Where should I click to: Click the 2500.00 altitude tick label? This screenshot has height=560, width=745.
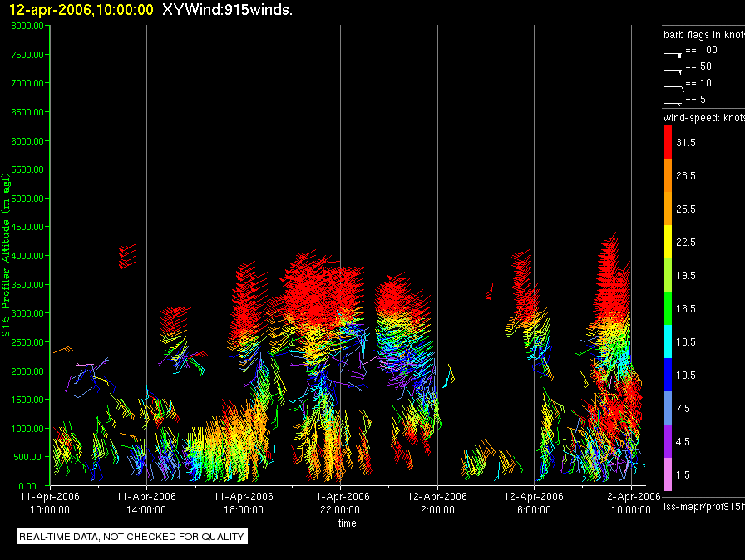27,342
